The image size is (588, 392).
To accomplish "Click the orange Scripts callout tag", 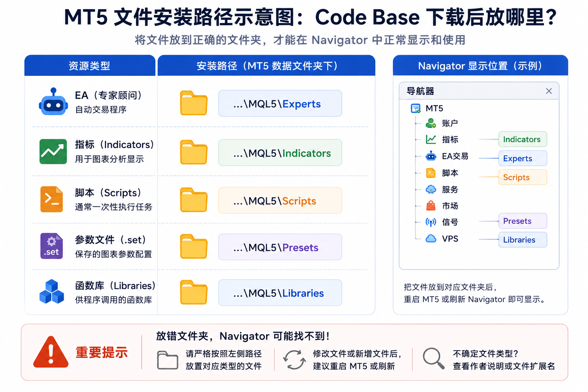I will (x=523, y=177).
